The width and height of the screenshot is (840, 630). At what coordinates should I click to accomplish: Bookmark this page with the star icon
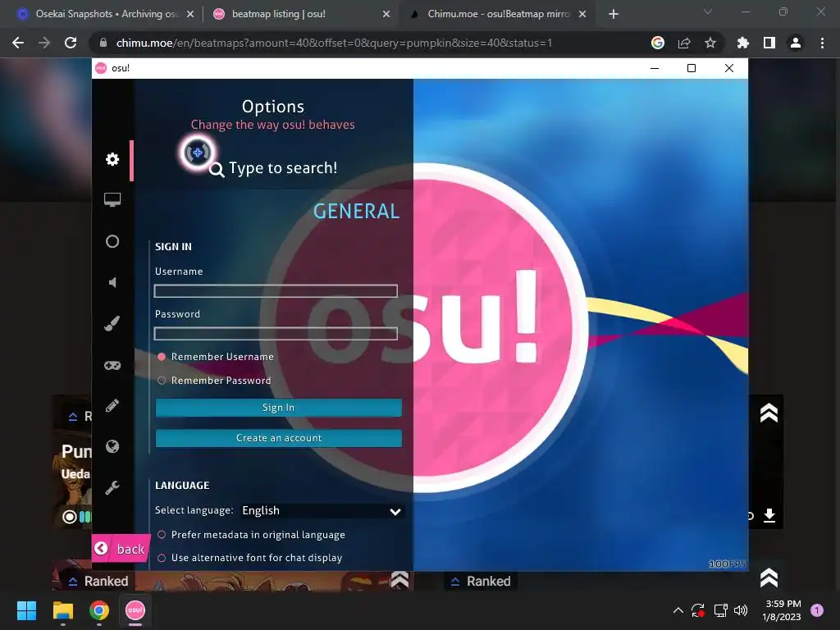(710, 43)
